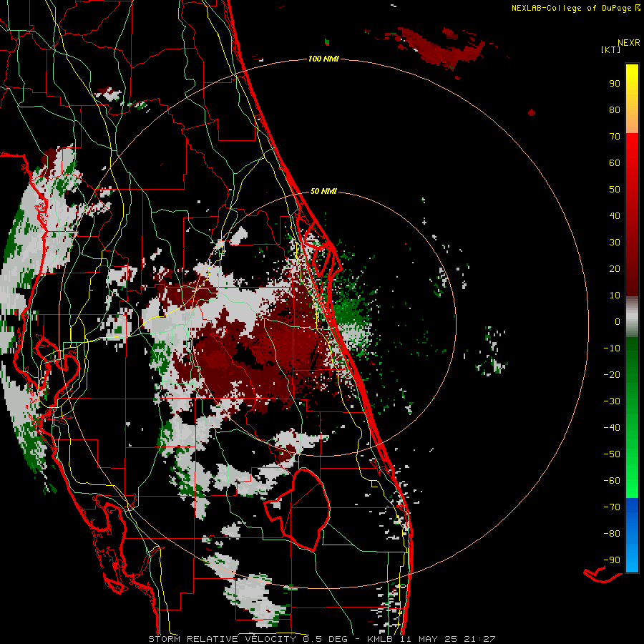Select the -40 scale value
Viewport: 644px width, 644px height.
[612, 428]
